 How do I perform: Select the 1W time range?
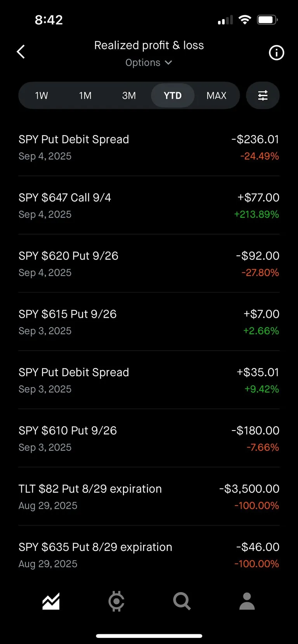42,95
